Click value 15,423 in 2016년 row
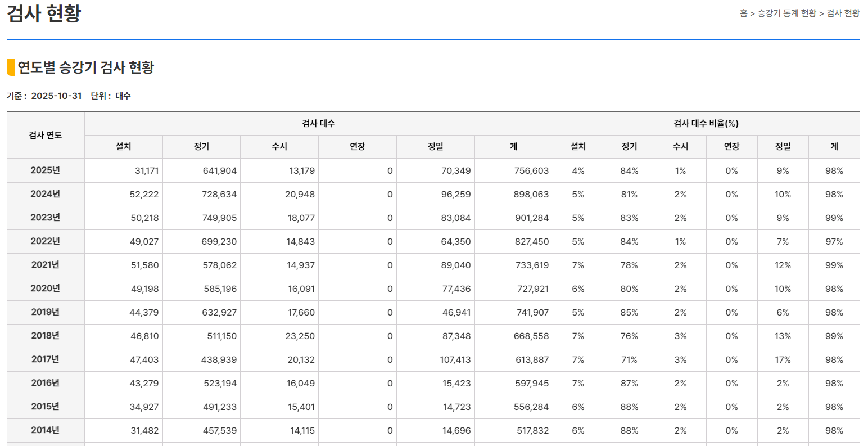 (x=457, y=384)
